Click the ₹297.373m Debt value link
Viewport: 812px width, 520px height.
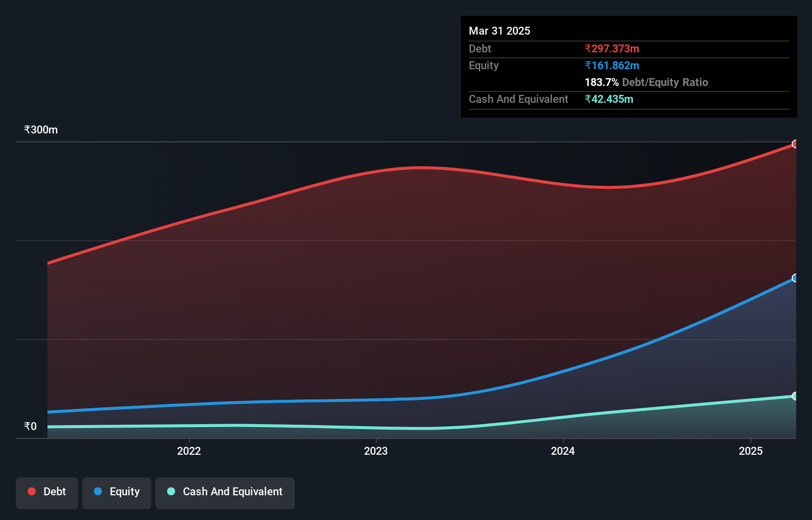[612, 48]
